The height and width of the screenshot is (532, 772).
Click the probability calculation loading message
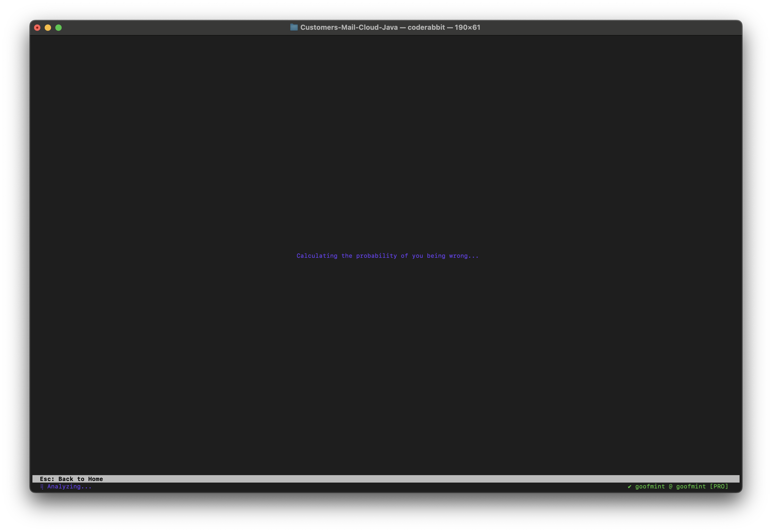[x=388, y=256]
